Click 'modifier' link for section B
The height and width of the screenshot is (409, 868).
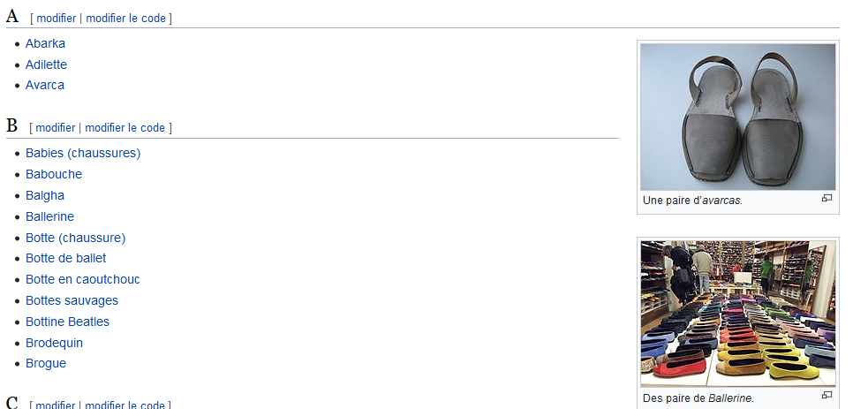(x=55, y=128)
